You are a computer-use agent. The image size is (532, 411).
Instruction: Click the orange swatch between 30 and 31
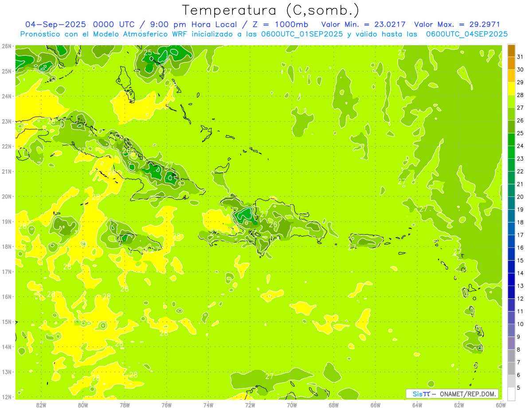click(511, 63)
